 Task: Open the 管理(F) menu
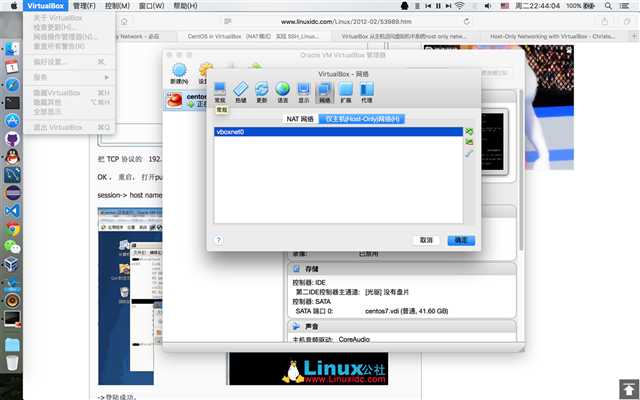tap(84, 6)
